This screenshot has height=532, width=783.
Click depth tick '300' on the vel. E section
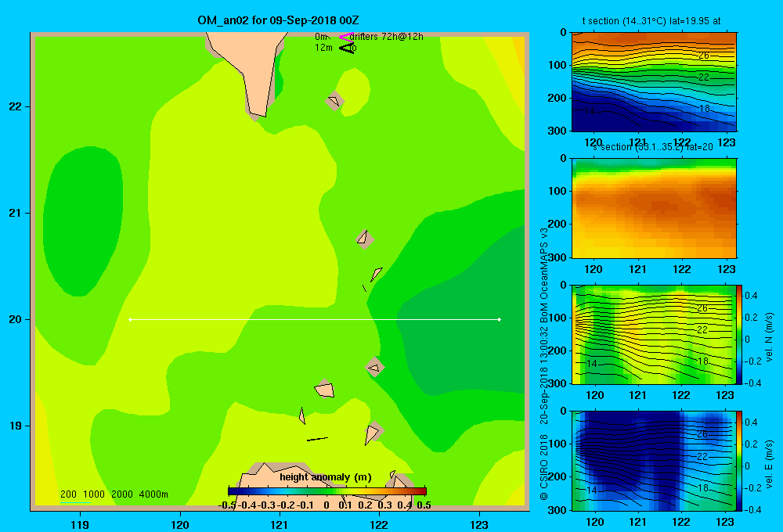click(557, 509)
